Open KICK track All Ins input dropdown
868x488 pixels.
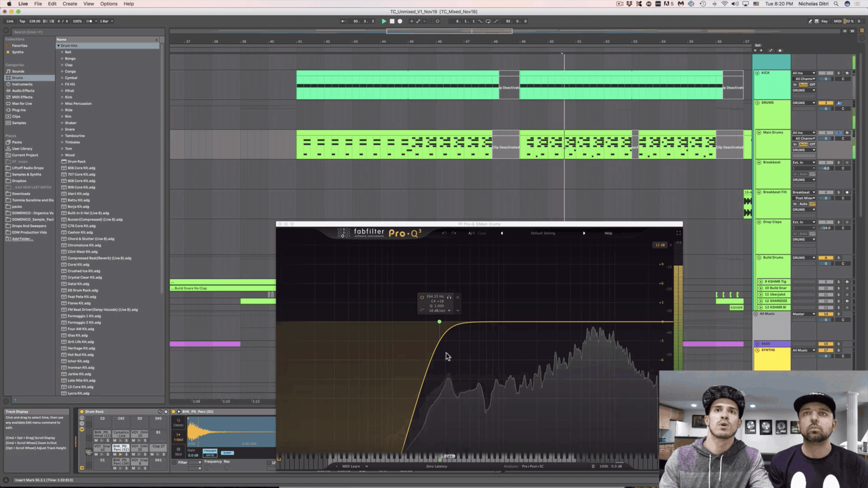804,73
